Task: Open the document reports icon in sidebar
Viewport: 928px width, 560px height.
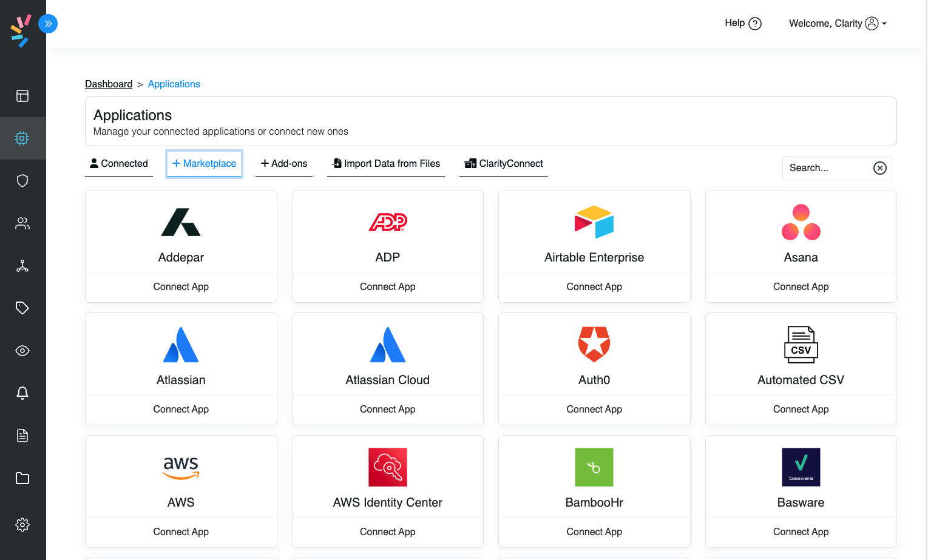Action: coord(22,436)
